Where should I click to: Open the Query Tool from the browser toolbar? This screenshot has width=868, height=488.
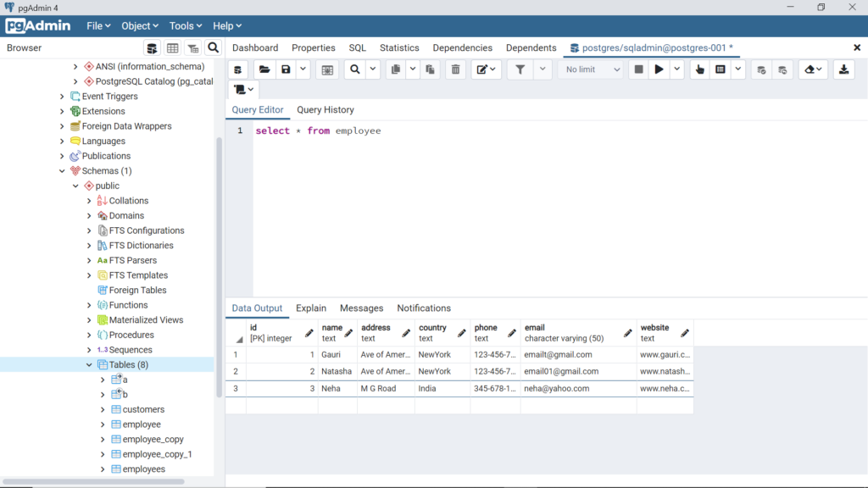click(x=153, y=47)
